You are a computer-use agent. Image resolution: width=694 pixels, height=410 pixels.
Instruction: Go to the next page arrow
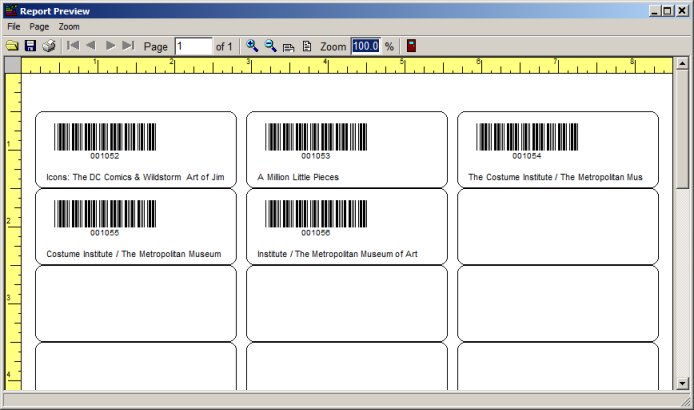click(x=110, y=45)
